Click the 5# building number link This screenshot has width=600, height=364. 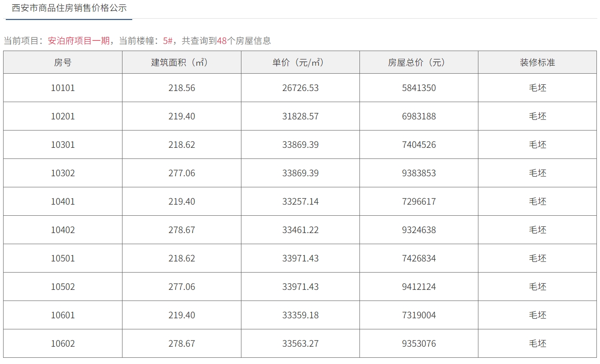tap(167, 41)
